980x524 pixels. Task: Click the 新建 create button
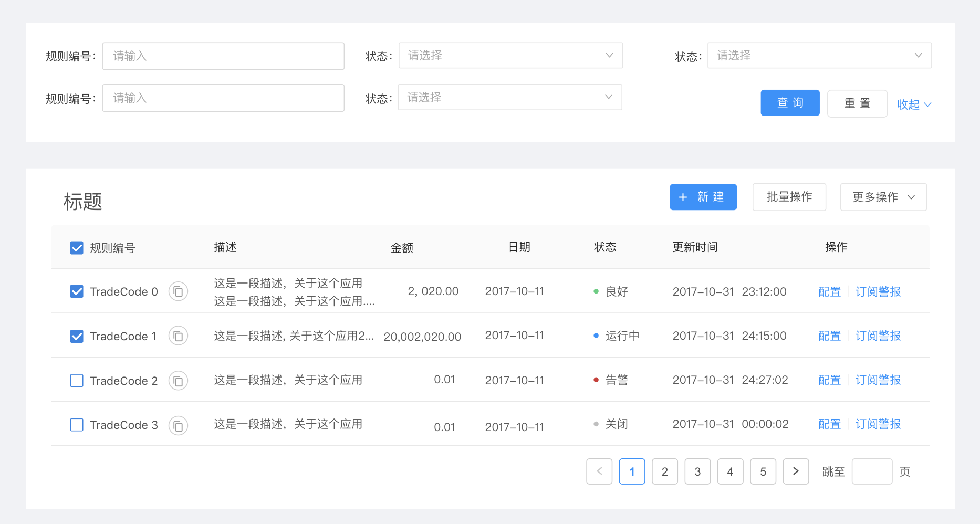click(703, 197)
